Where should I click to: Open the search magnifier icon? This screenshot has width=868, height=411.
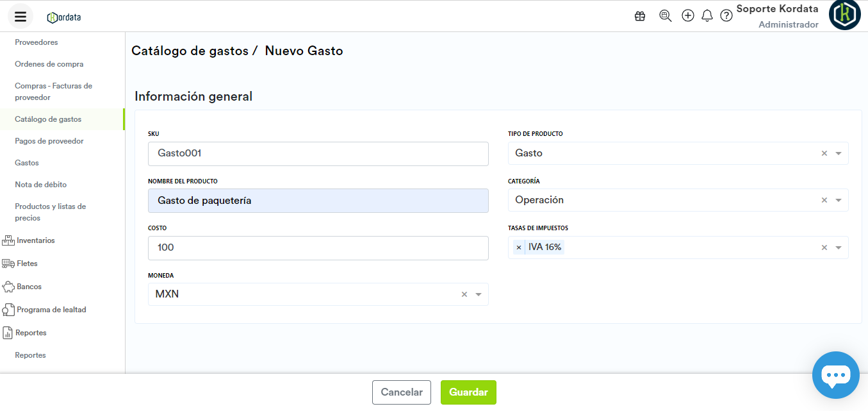[665, 16]
